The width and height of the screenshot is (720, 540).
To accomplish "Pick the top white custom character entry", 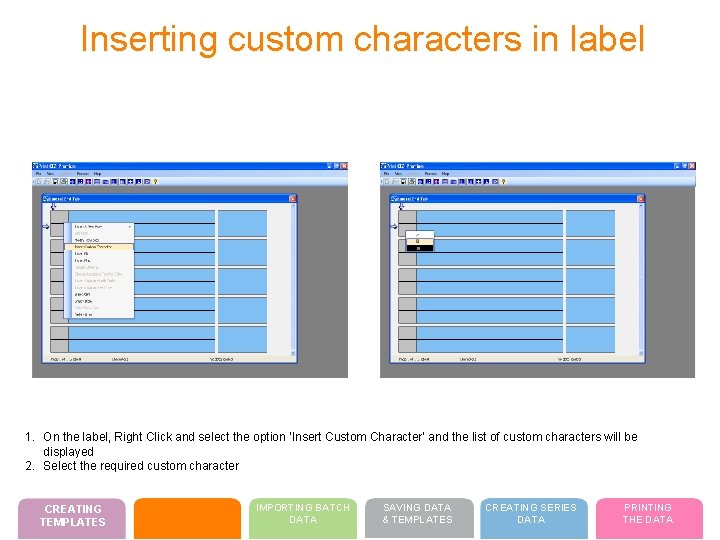I will tap(420, 235).
